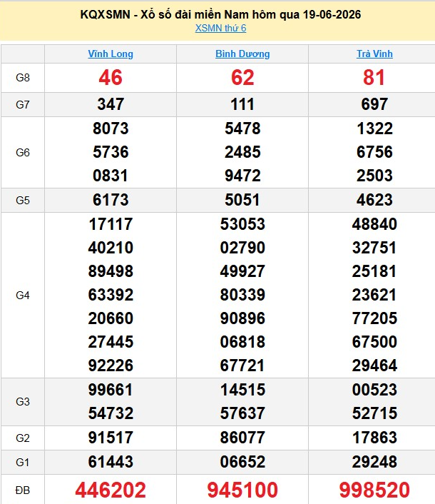435x504 pixels.
Task: Click G6 number 5478
Action: point(242,128)
